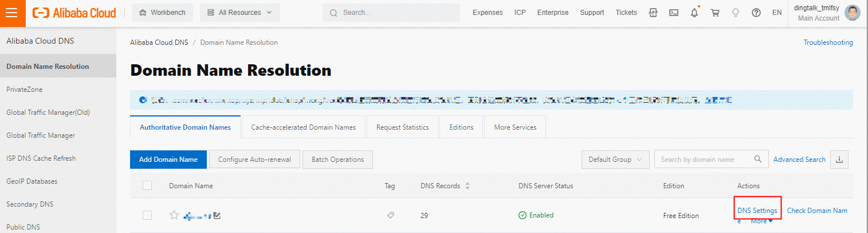
Task: Open the Enterprise menu
Action: pos(553,13)
